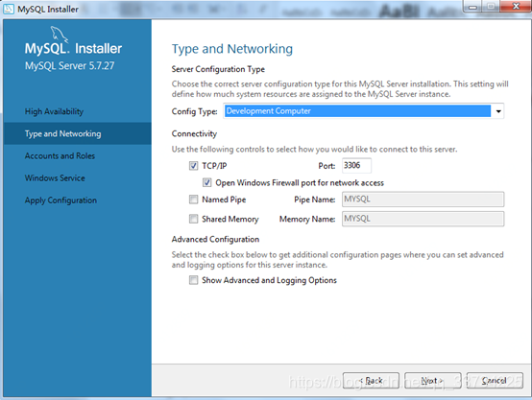Image resolution: width=532 pixels, height=400 pixels.
Task: Toggle the TCP/IP checkbox
Action: pyautogui.click(x=193, y=166)
